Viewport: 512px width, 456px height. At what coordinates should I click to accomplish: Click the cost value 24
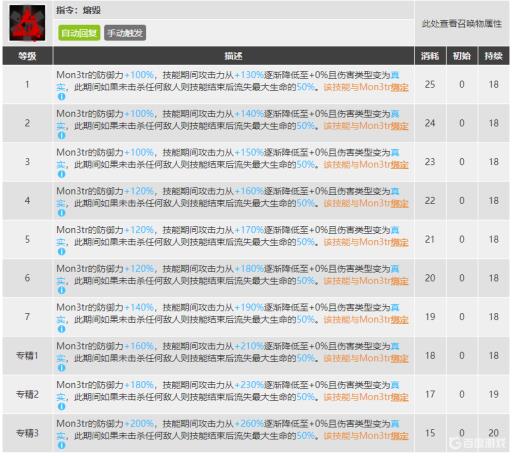[430, 123]
